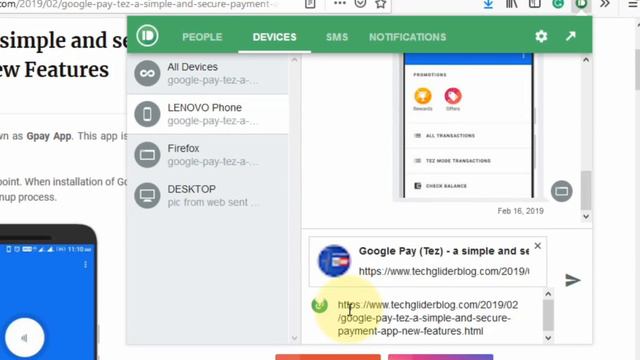This screenshot has height=360, width=640.
Task: Toggle the Firefox sidebar icon
Action: click(534, 4)
